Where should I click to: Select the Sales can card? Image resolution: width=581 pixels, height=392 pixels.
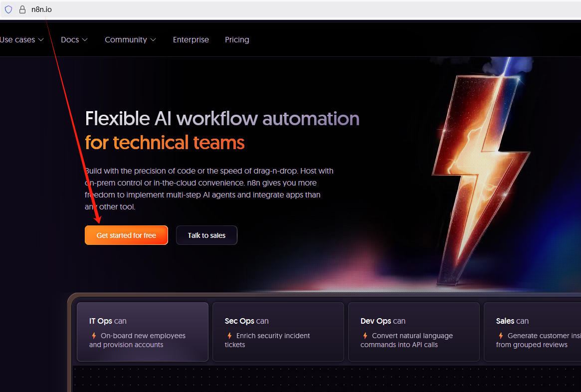(x=533, y=332)
